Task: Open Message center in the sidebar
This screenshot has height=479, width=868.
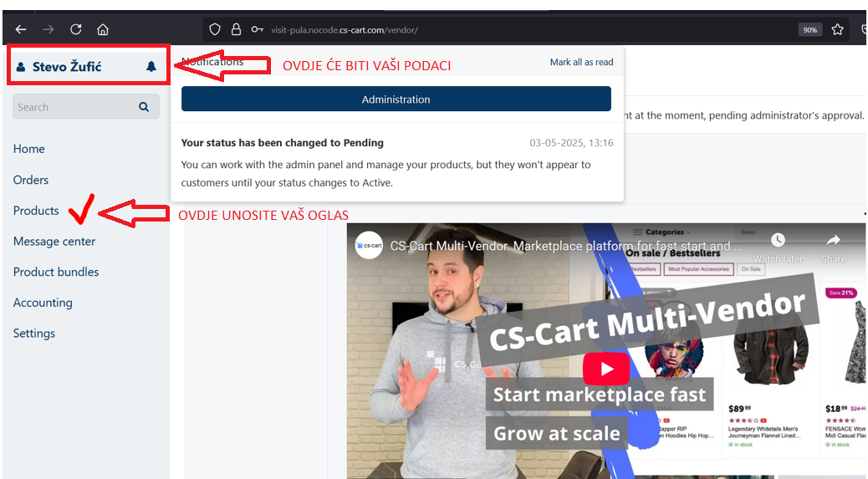Action: click(x=54, y=241)
